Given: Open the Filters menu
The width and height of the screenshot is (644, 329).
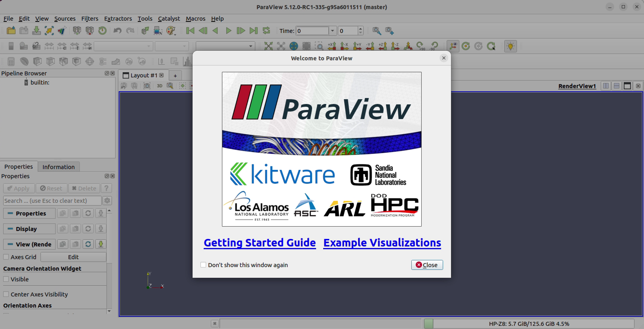Looking at the screenshot, I should click(x=90, y=18).
